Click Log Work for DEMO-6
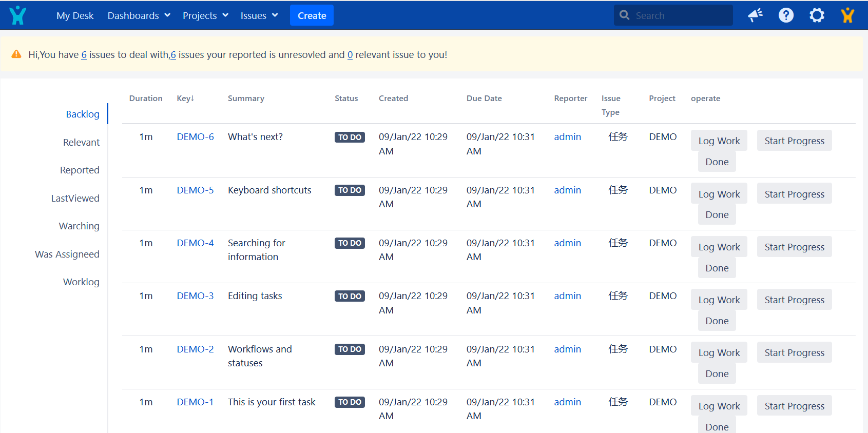 (719, 141)
